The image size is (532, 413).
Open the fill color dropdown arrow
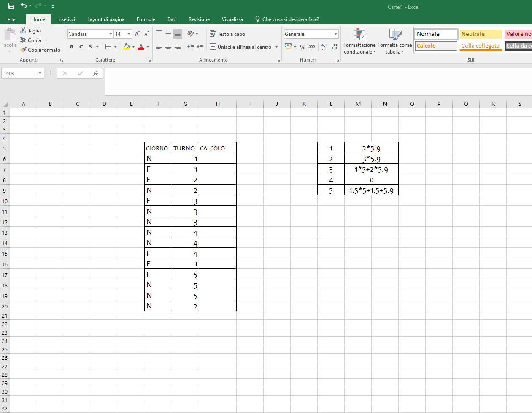point(133,47)
